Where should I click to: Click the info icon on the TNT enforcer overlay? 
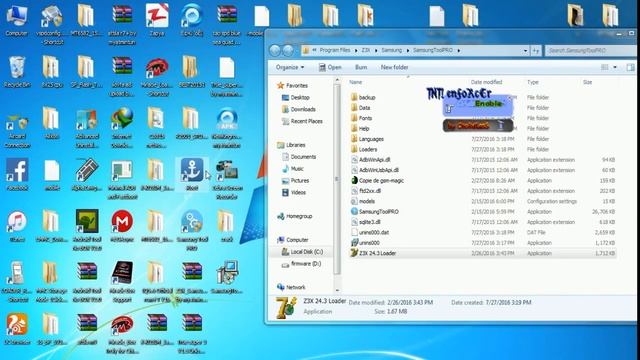[500, 125]
